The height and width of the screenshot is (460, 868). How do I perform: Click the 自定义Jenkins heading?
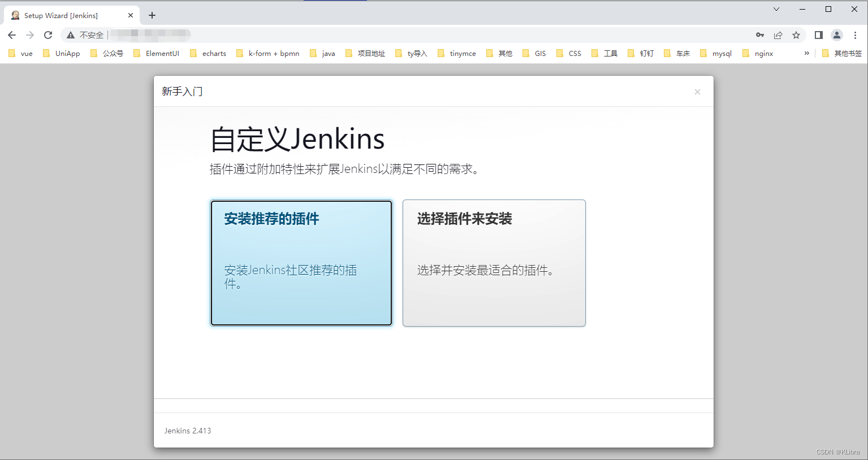click(297, 139)
